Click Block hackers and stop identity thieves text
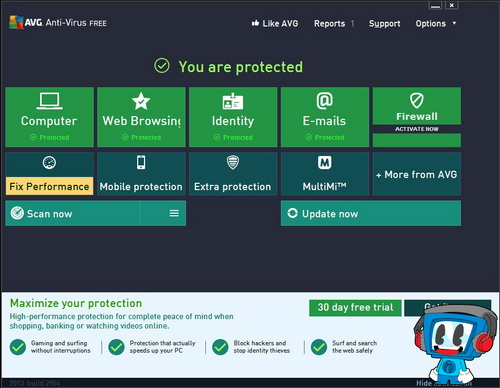Image resolution: width=500 pixels, height=388 pixels. (262, 347)
